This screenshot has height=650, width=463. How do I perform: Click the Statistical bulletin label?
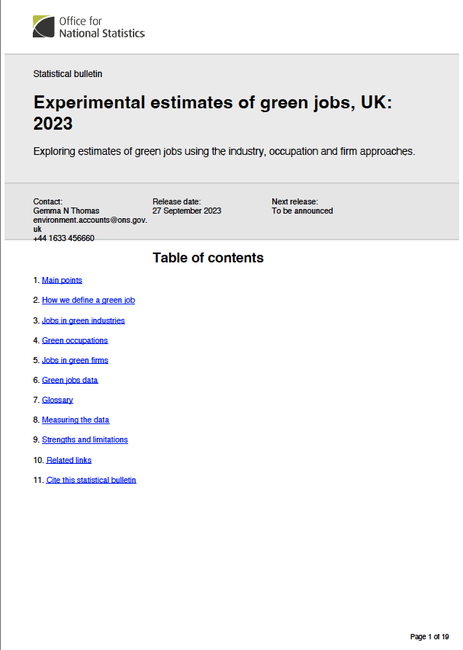pyautogui.click(x=68, y=74)
